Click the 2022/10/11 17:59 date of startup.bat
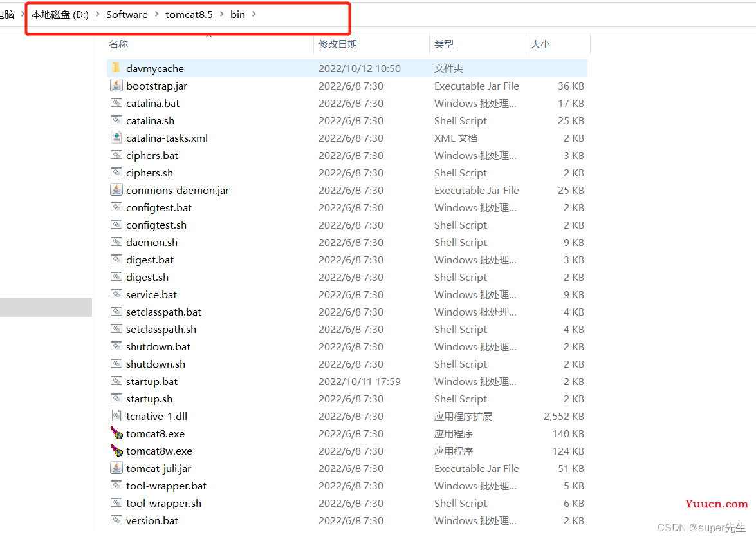The image size is (756, 539). (359, 381)
